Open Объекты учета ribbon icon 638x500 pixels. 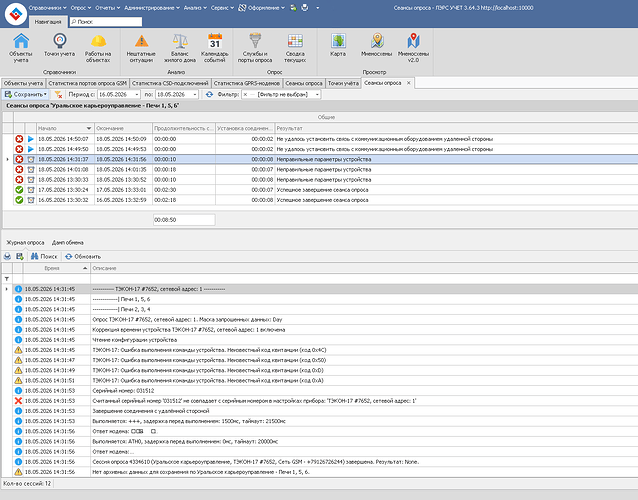[21, 48]
